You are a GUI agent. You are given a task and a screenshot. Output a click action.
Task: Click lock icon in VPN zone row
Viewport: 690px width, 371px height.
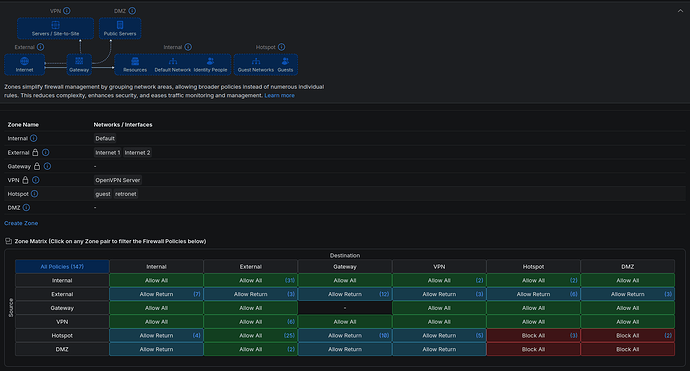point(25,180)
